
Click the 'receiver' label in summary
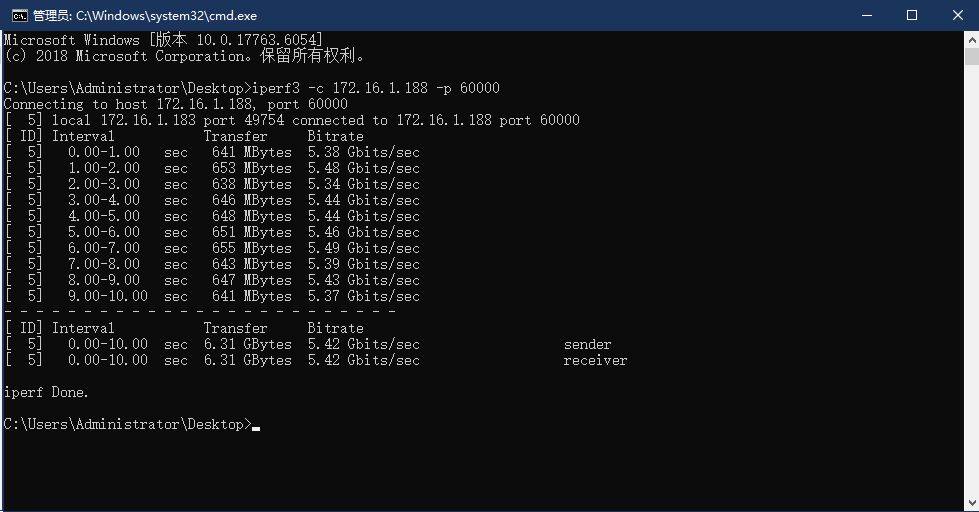(595, 360)
